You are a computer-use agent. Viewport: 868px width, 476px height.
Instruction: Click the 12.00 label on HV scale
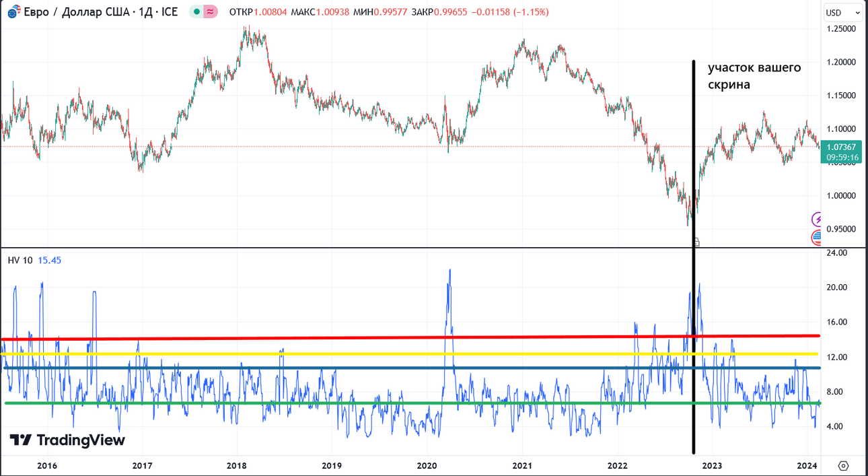coord(836,357)
